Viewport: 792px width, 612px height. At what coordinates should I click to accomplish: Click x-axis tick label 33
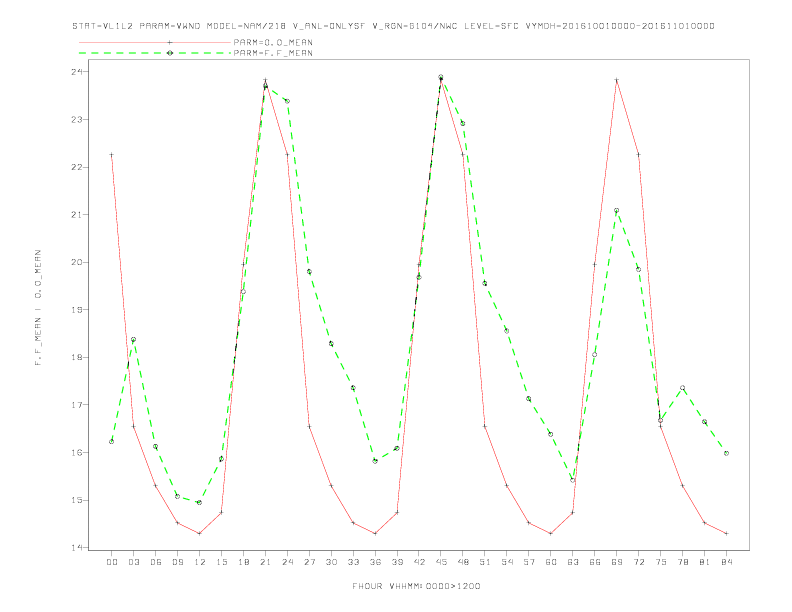click(x=353, y=562)
